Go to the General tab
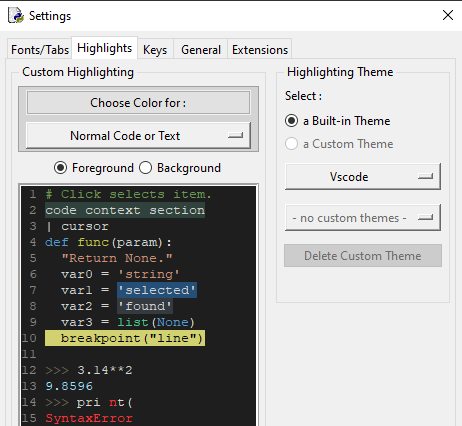The width and height of the screenshot is (462, 426). click(x=201, y=50)
